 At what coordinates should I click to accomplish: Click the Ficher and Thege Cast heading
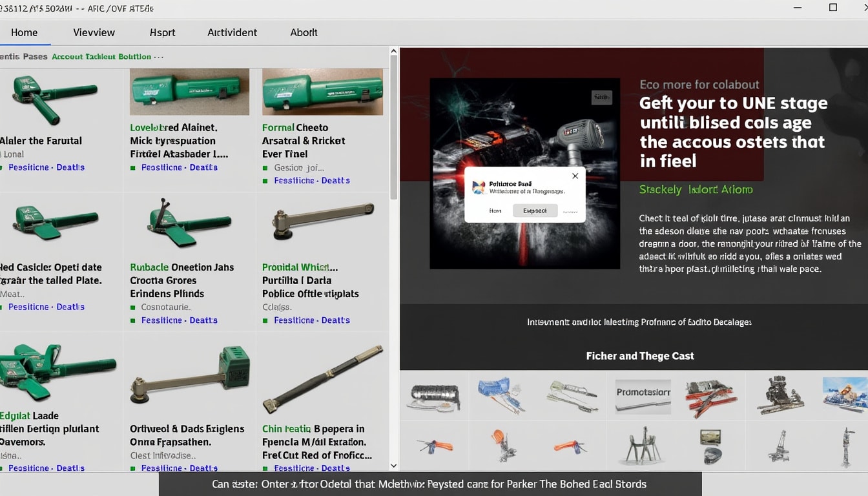coord(640,356)
